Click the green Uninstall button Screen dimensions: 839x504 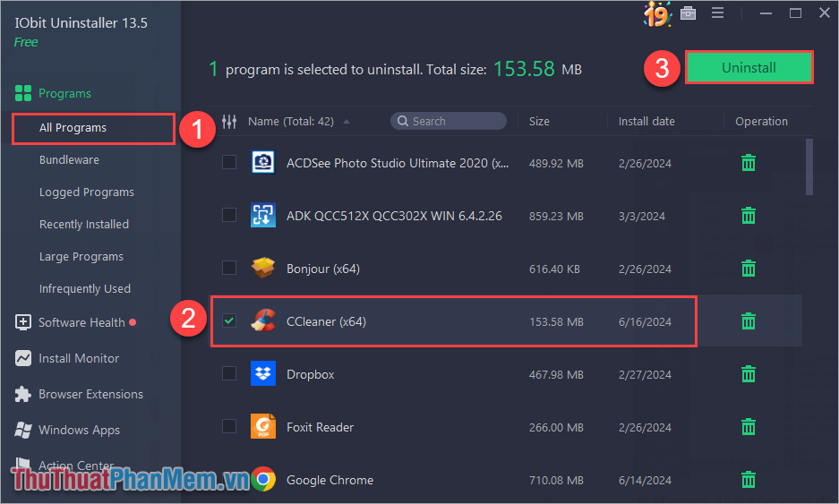tap(749, 67)
